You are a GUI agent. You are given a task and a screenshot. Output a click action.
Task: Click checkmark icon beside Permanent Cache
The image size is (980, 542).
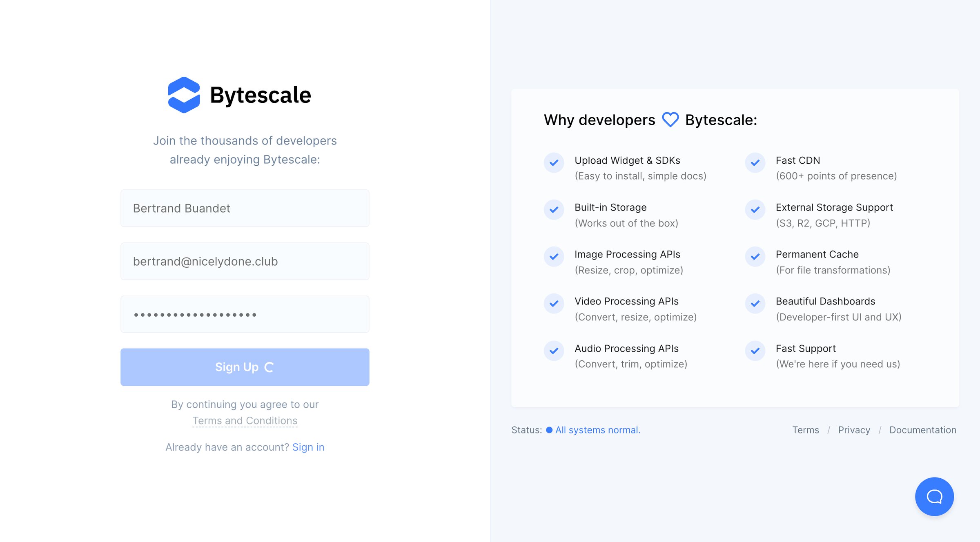755,256
